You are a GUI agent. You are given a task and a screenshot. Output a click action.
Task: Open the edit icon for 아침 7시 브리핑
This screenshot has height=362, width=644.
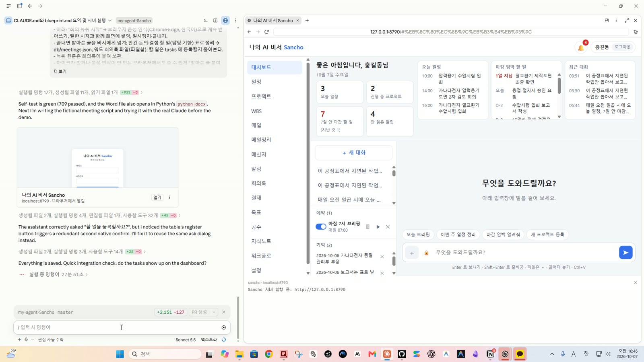click(367, 227)
